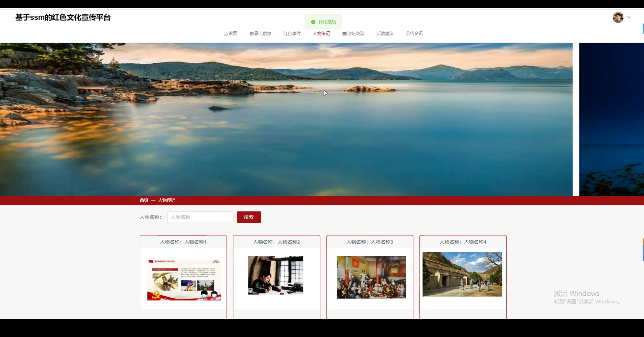The height and width of the screenshot is (337, 644).
Task: Open 论坛交流 forum navigation item
Action: [x=353, y=33]
